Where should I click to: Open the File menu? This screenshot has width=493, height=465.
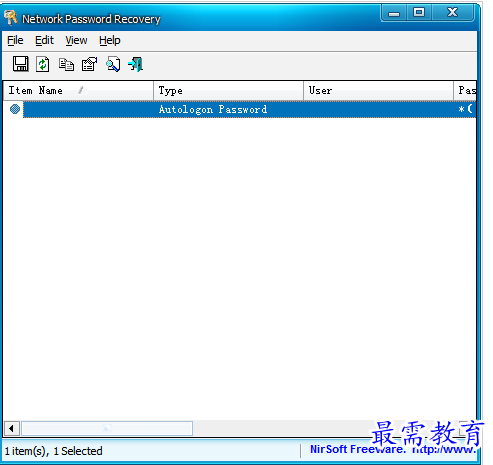click(x=15, y=40)
